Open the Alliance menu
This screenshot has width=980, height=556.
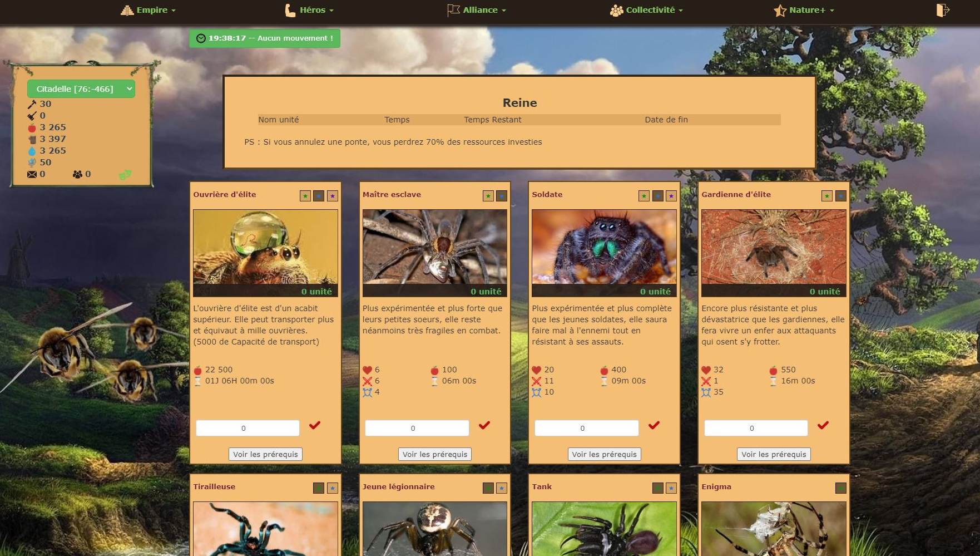pos(477,10)
